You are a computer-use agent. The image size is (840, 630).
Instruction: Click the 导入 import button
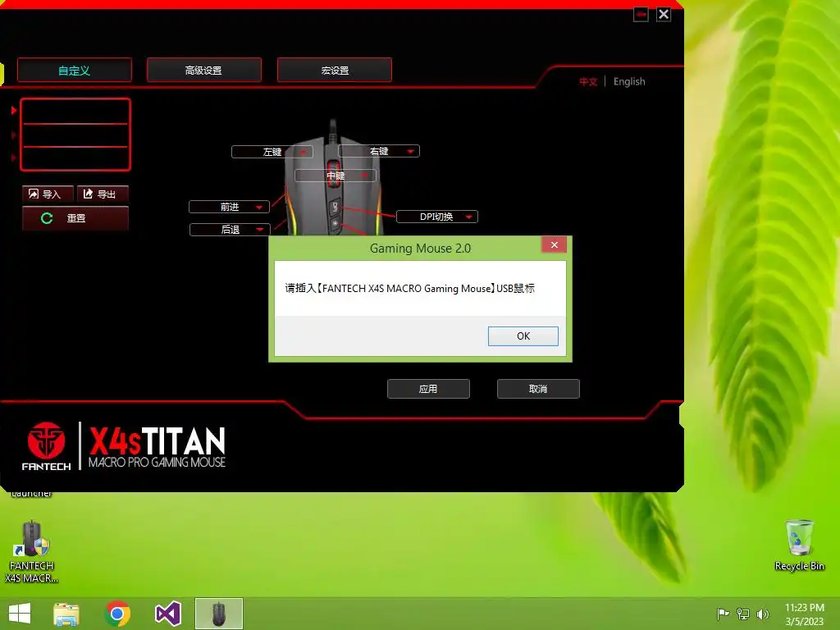click(48, 194)
